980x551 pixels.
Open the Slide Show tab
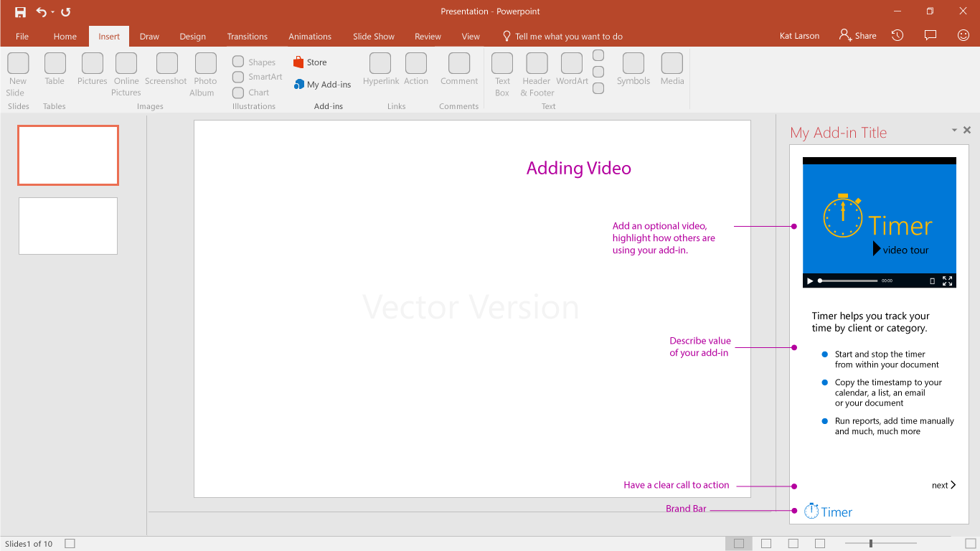pyautogui.click(x=374, y=37)
